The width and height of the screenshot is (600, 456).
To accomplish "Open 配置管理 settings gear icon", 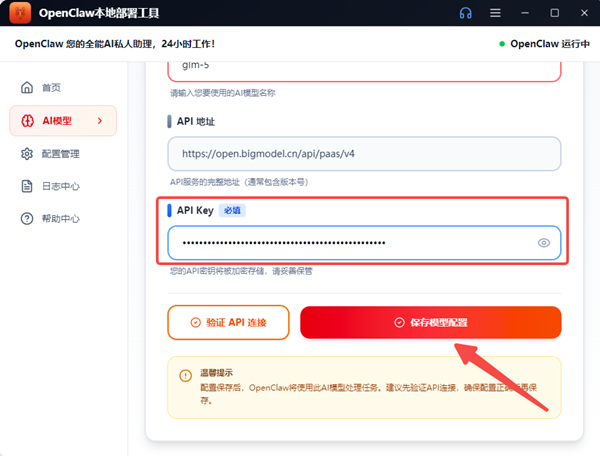I will (x=27, y=154).
